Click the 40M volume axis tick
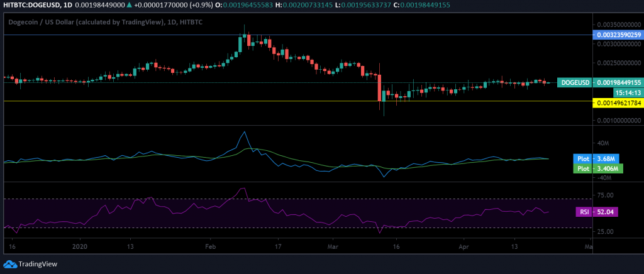The image size is (644, 274). tap(604, 143)
